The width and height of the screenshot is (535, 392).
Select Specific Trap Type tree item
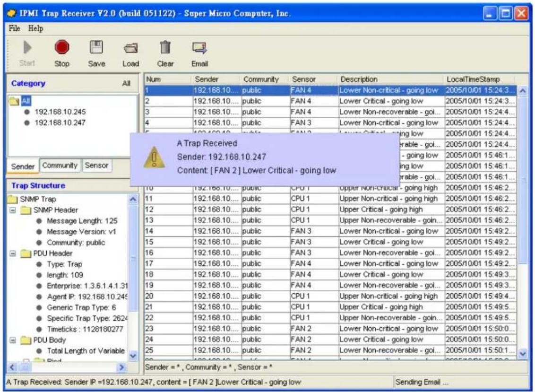coord(87,318)
